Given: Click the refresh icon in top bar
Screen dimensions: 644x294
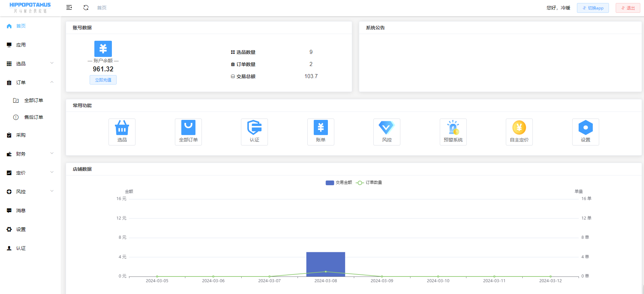Looking at the screenshot, I should [86, 7].
